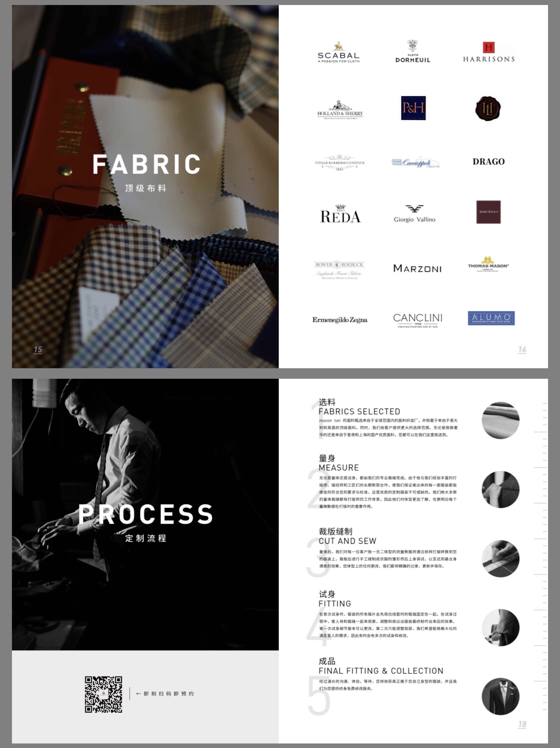Click the Drago text logo
Image resolution: width=560 pixels, height=748 pixels.
coord(489,162)
